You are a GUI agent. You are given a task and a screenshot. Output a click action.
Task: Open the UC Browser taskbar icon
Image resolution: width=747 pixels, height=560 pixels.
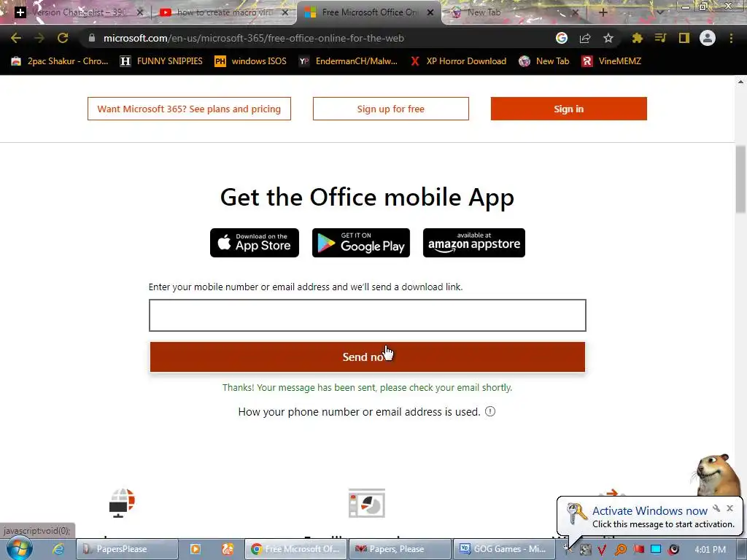coord(228,549)
